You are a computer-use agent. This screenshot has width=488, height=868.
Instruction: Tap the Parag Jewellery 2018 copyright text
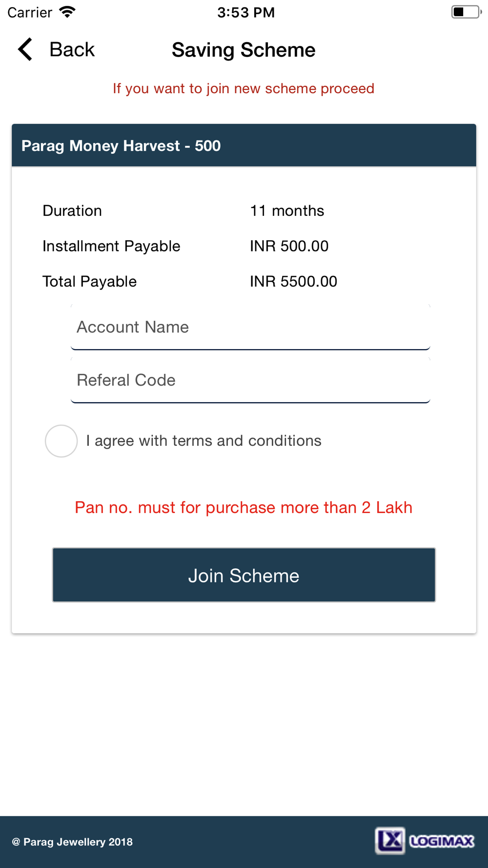(x=72, y=842)
